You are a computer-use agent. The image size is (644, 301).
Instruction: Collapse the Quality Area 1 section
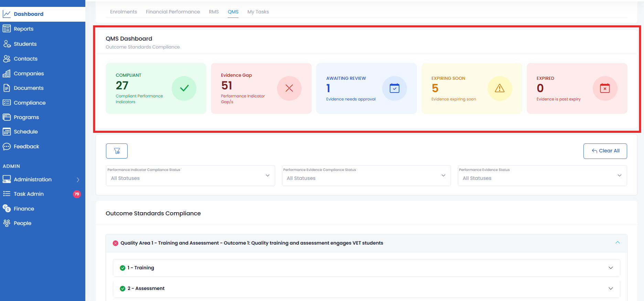618,243
